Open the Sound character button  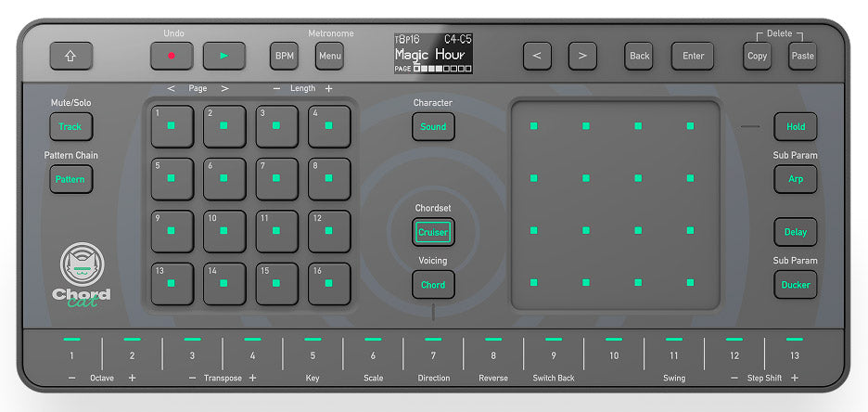[433, 127]
